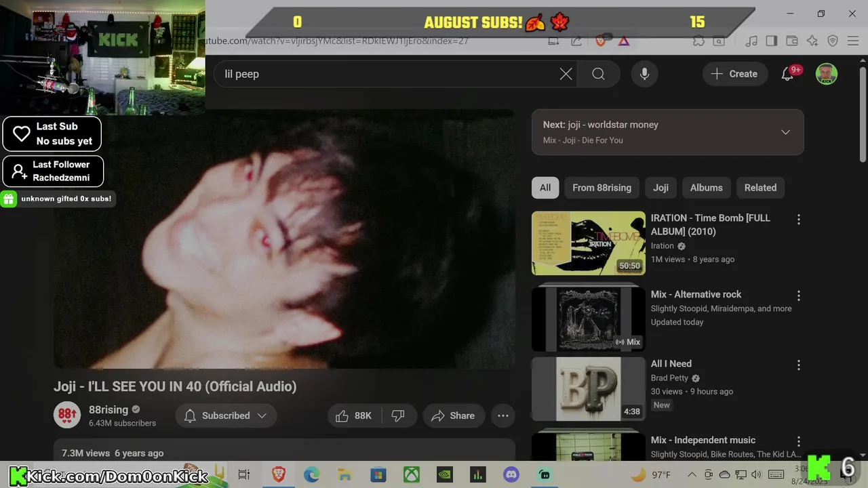The height and width of the screenshot is (488, 868).
Task: Open Microsoft Edge from taskbar
Action: pyautogui.click(x=311, y=474)
